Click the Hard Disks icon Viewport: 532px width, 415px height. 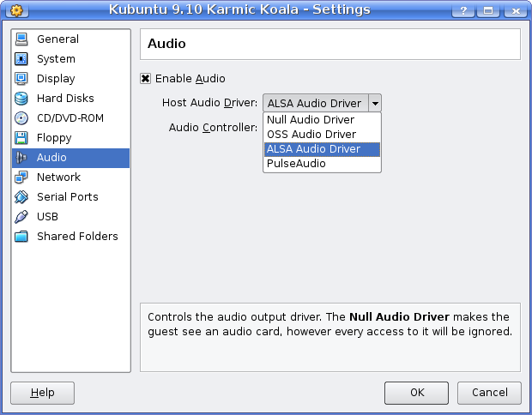(x=21, y=99)
